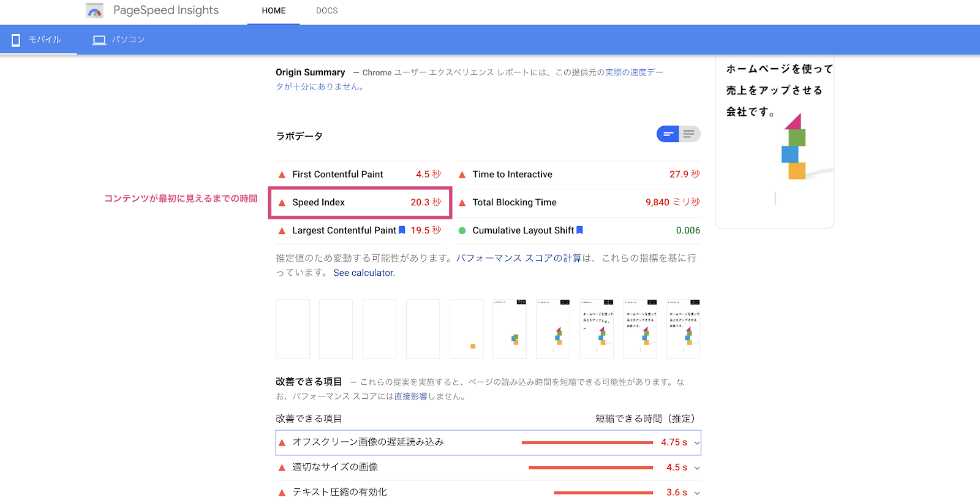Click 適切なサイズの画像 row title
Image resolution: width=980 pixels, height=500 pixels.
click(335, 467)
